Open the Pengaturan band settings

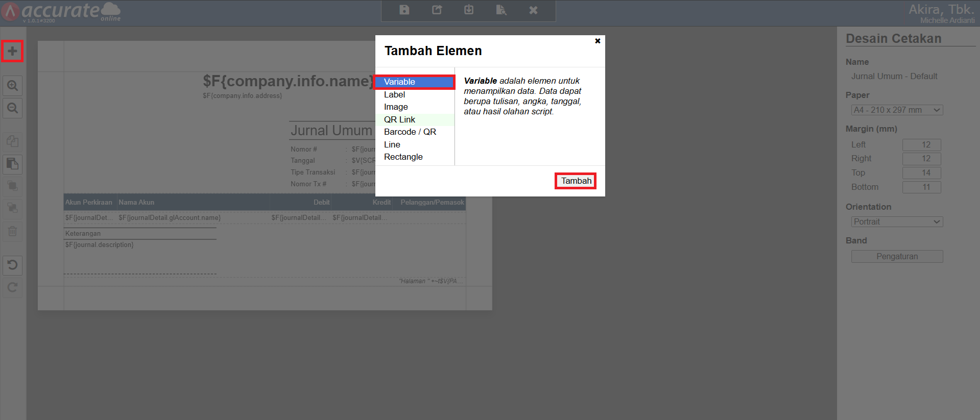coord(897,257)
